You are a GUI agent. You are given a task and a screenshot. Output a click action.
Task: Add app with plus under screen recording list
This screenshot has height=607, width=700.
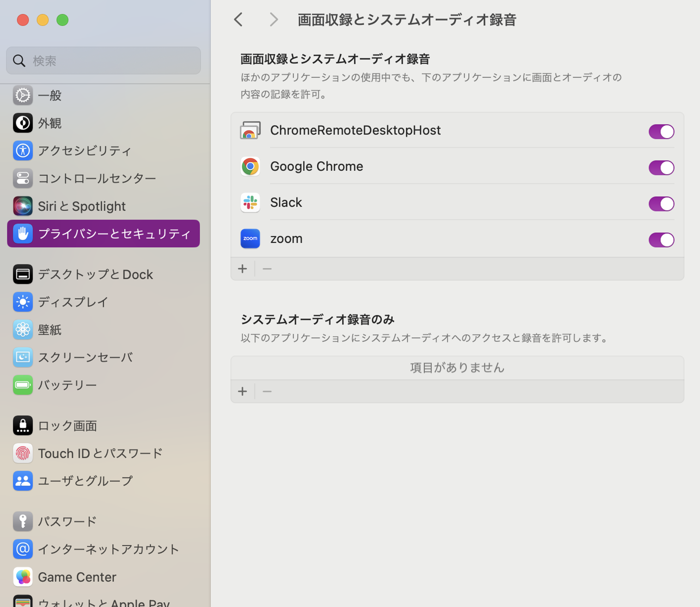tap(243, 269)
